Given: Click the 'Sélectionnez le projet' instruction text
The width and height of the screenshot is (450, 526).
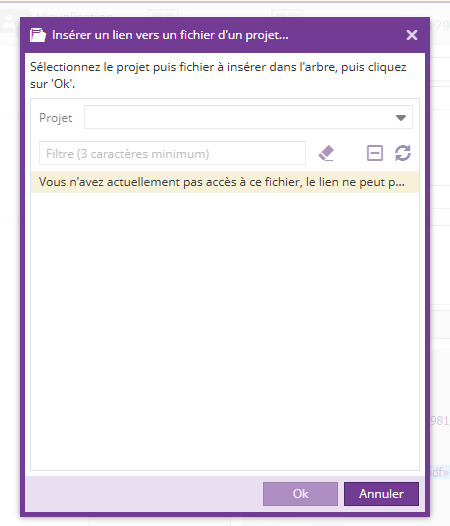Looking at the screenshot, I should click(218, 75).
